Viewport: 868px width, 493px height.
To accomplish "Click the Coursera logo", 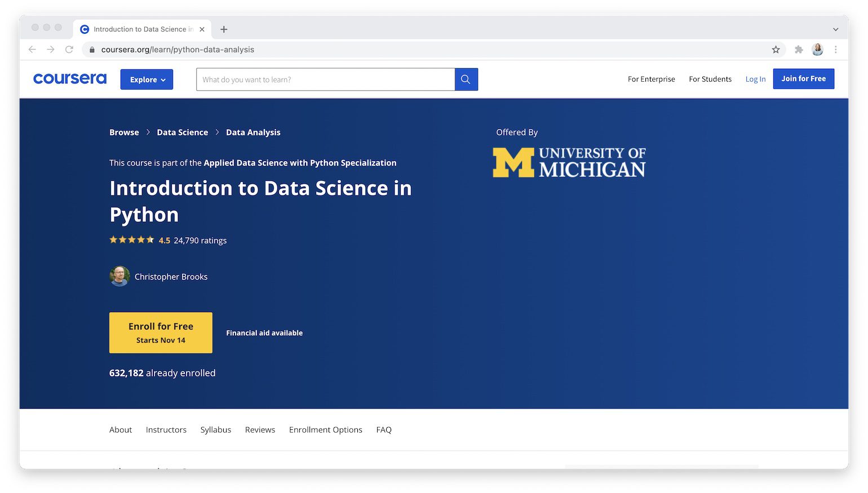I will pyautogui.click(x=69, y=79).
